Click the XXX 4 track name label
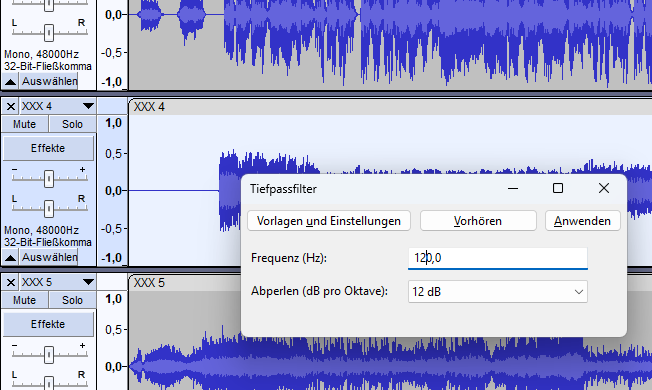652x390 pixels. click(37, 106)
